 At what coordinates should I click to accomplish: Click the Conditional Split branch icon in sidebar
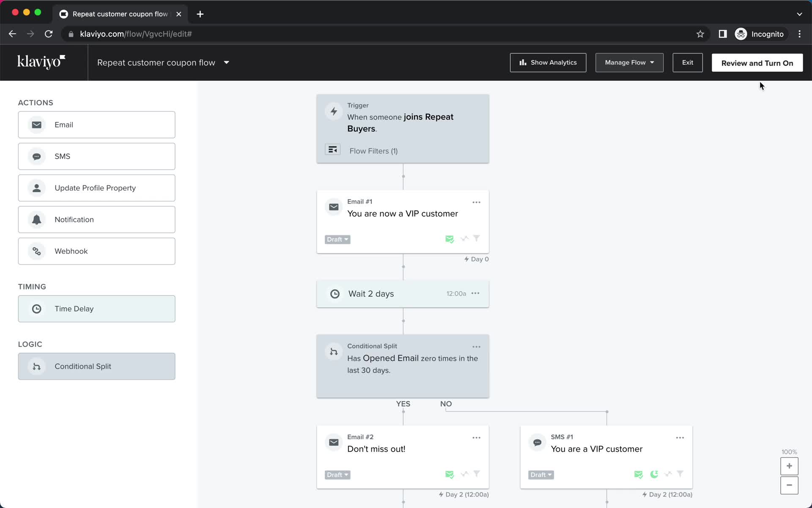point(37,367)
